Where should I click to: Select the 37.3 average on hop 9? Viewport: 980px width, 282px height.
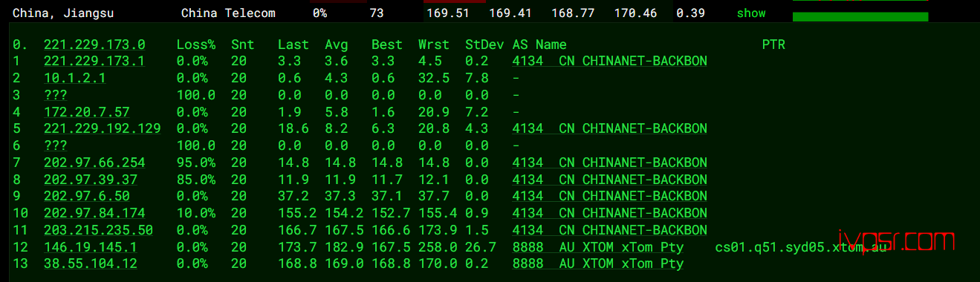[x=337, y=196]
